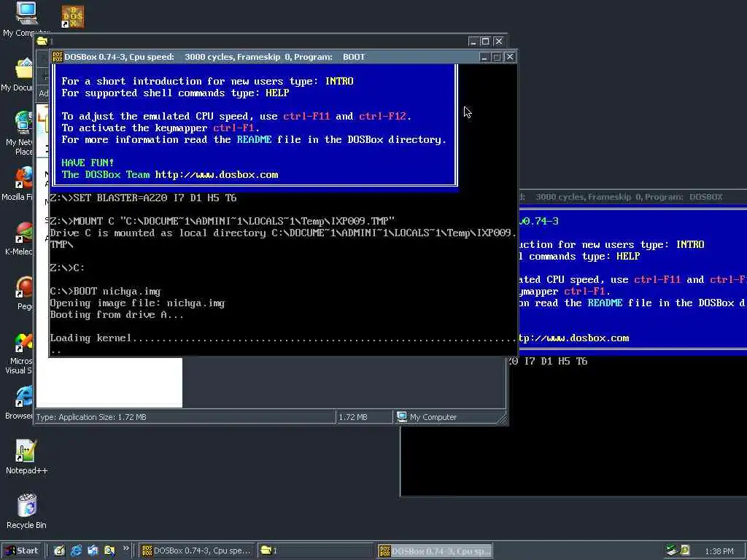Click 'http://www.dosbox.com' in the front DOSBox window

click(x=217, y=175)
